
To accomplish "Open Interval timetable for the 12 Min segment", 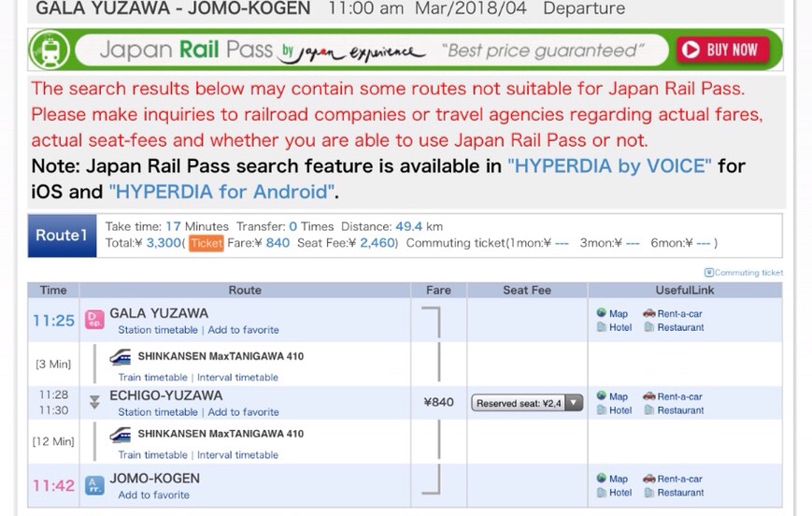I will coord(237,455).
